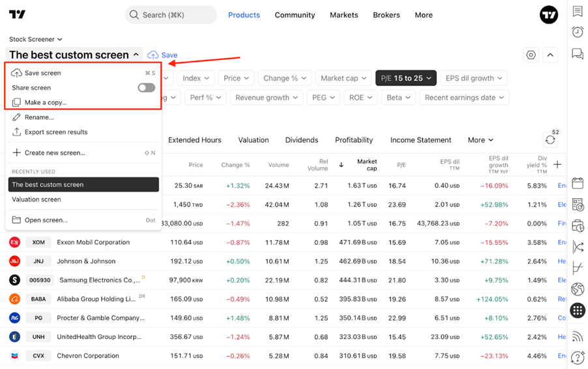588x369 pixels.
Task: Choose Save screen from the menu
Action: [x=83, y=73]
